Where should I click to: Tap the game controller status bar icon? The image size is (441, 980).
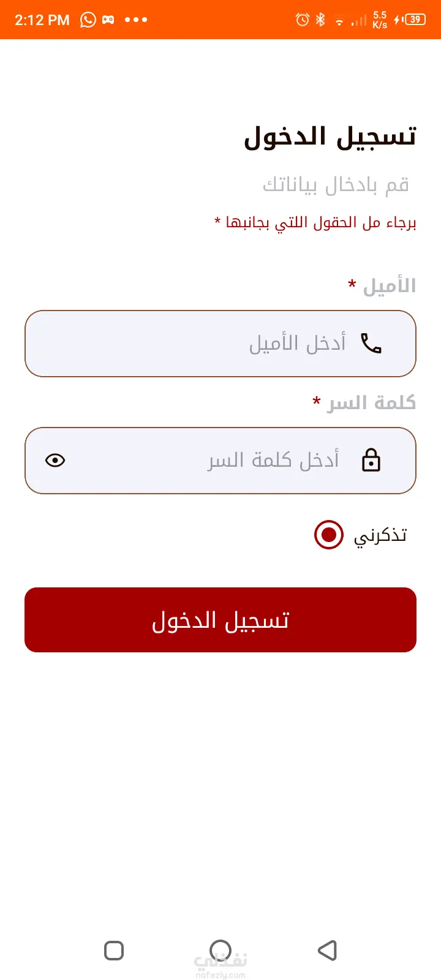click(x=108, y=20)
